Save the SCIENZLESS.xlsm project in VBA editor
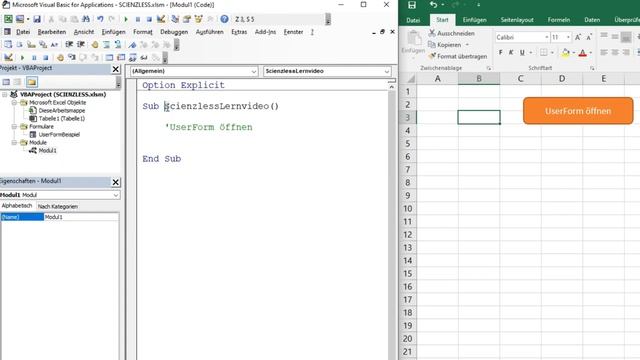Image resolution: width=640 pixels, height=360 pixels. click(37, 19)
